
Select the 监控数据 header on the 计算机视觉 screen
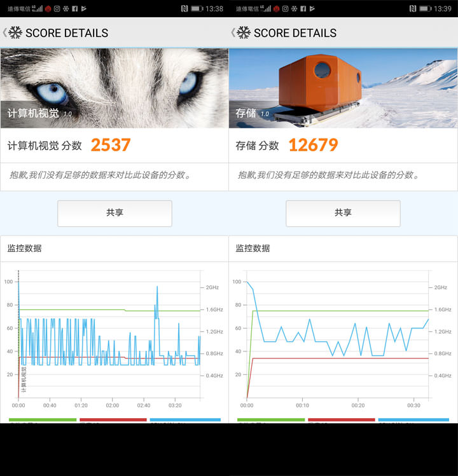25,248
